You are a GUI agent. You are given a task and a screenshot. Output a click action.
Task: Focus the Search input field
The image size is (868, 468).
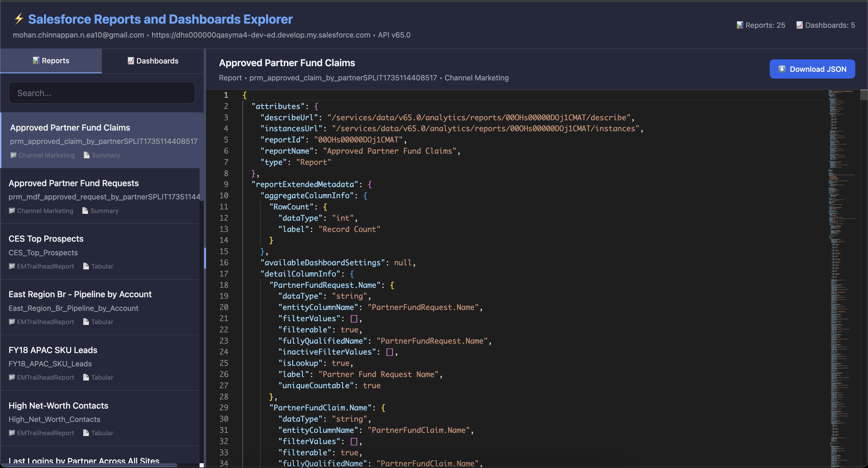[102, 93]
